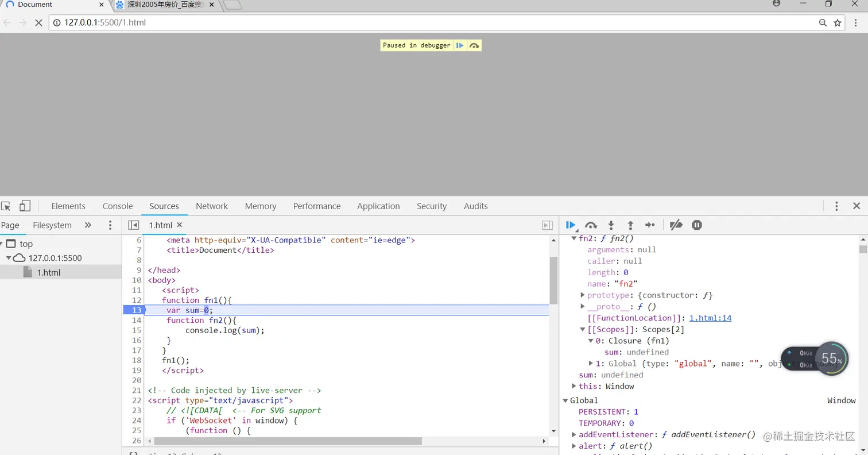Open the Console tab
This screenshot has width=868, height=455.
coord(118,206)
